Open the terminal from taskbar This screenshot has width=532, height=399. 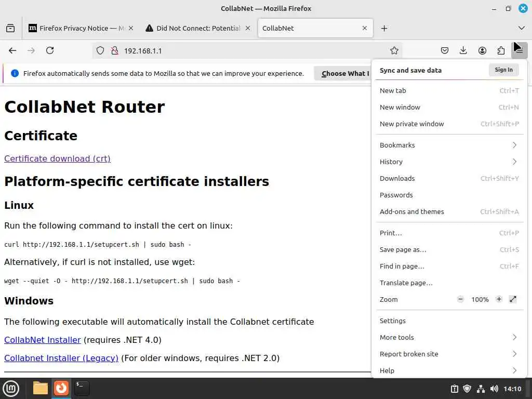(x=82, y=389)
